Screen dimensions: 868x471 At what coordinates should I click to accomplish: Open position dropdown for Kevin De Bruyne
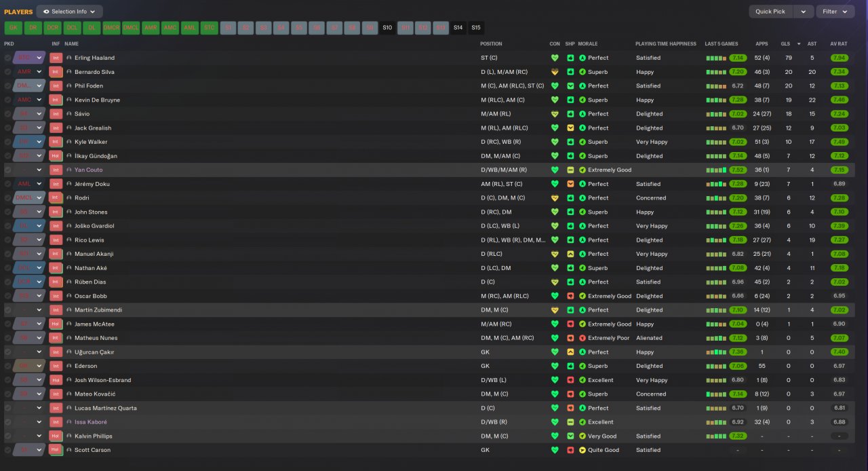(x=39, y=100)
